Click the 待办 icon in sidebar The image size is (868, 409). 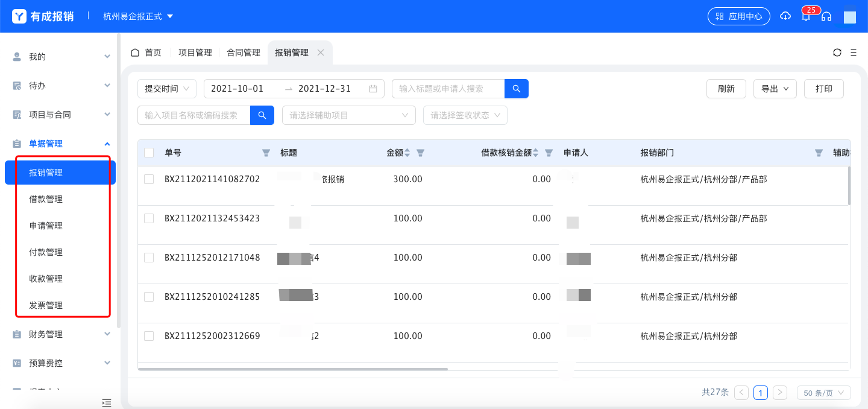[x=17, y=86]
